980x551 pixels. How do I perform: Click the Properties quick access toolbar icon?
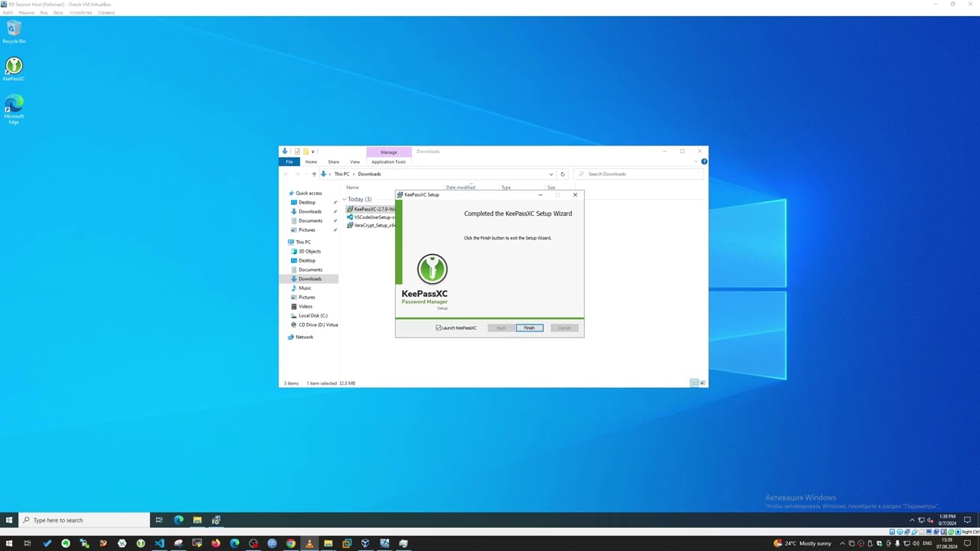click(297, 152)
